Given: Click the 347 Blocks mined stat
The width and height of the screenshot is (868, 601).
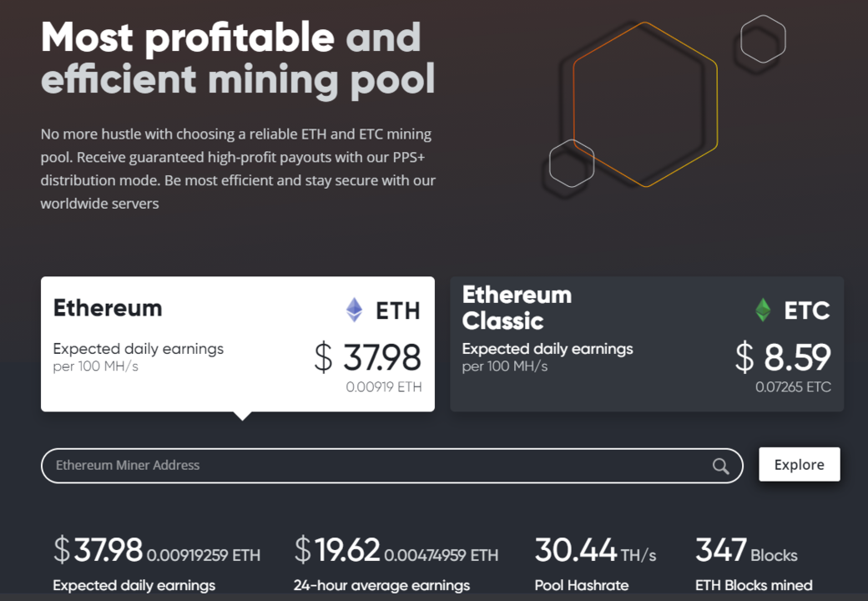Looking at the screenshot, I should pyautogui.click(x=746, y=551).
